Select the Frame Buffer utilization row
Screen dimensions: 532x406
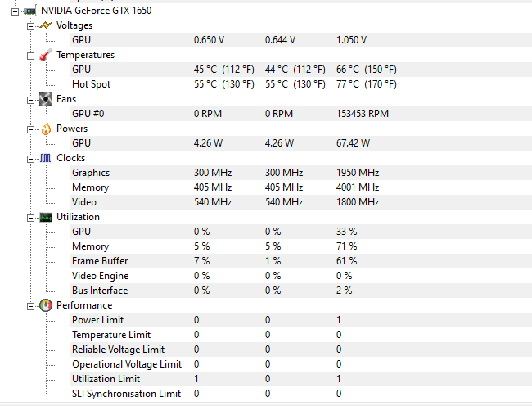(302, 261)
